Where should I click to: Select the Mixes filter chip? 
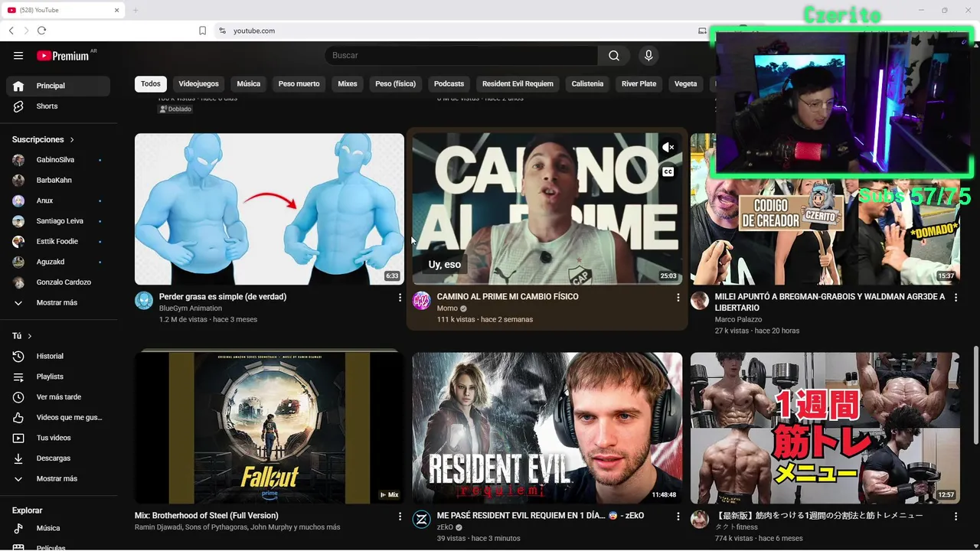348,83
